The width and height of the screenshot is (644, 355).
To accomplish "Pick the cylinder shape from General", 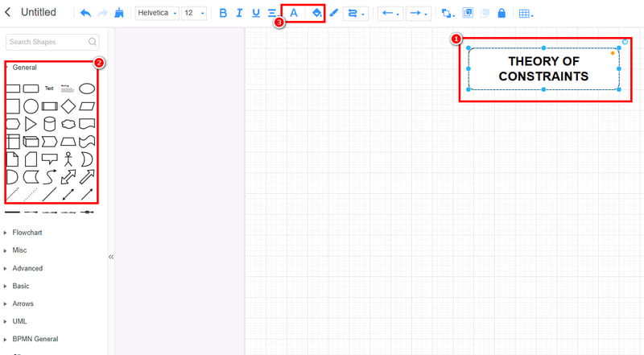I will 50,124.
